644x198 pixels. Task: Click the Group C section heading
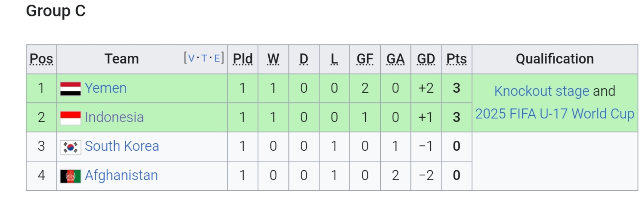coord(56,11)
